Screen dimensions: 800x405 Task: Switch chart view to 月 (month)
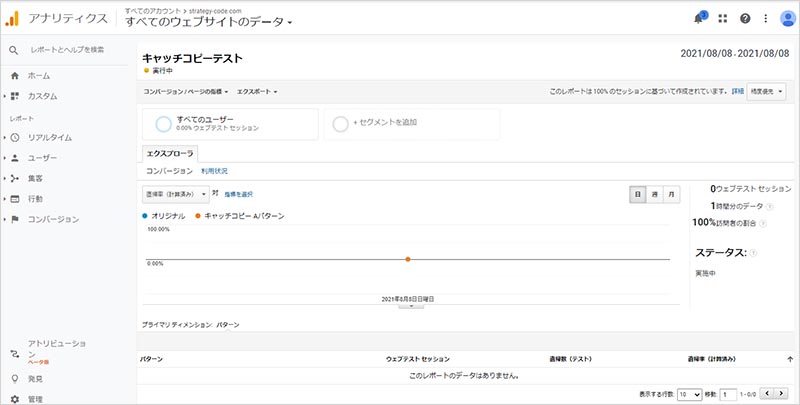(x=672, y=194)
